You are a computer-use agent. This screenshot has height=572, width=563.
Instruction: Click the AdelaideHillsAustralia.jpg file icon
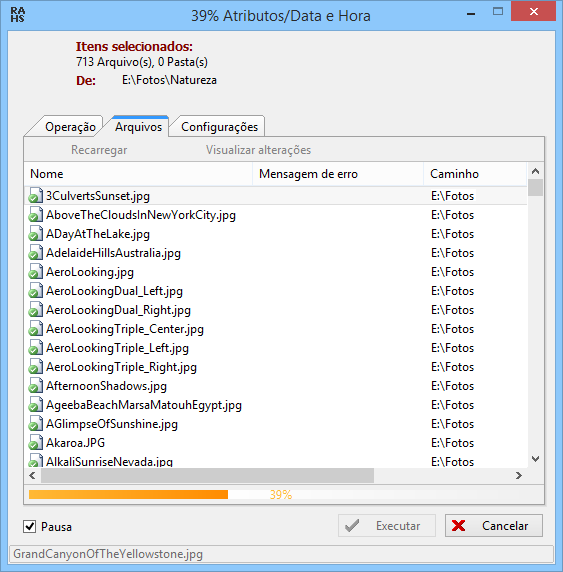35,253
